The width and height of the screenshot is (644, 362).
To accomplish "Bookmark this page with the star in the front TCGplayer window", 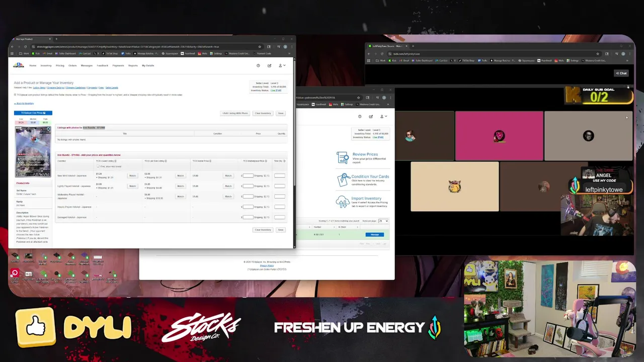I will click(260, 47).
